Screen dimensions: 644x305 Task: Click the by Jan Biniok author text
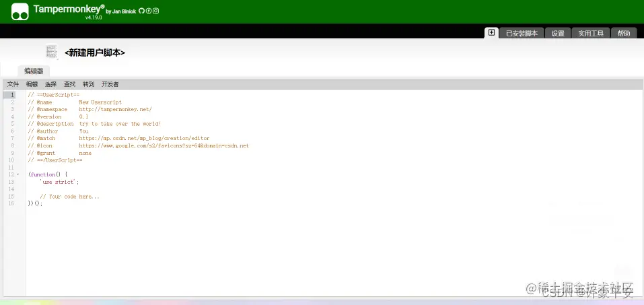[120, 11]
